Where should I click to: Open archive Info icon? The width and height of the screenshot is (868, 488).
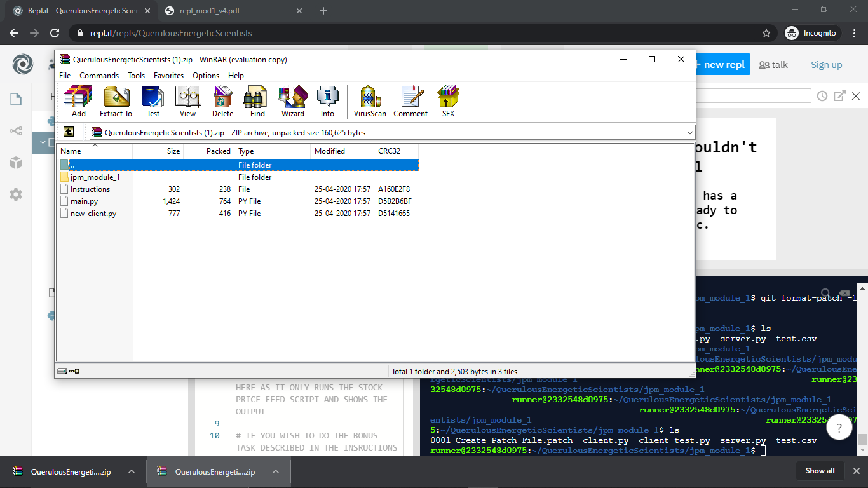[327, 100]
